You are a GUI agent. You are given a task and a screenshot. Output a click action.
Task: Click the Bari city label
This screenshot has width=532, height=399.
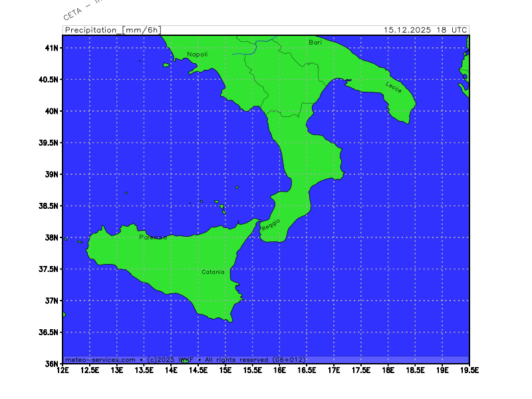point(315,42)
